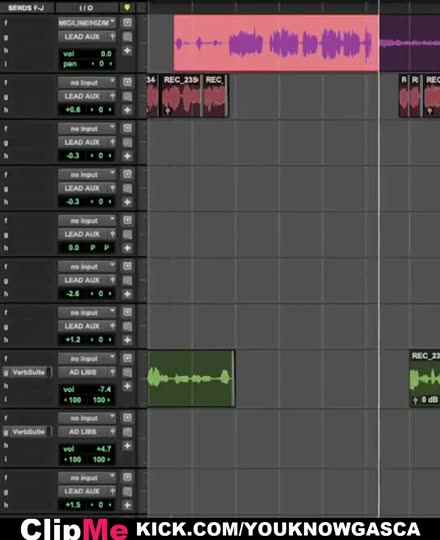Viewport: 440px width, 540px height.
Task: Click the plus icon beside the 0.0 P P readout
Action: [x=127, y=248]
